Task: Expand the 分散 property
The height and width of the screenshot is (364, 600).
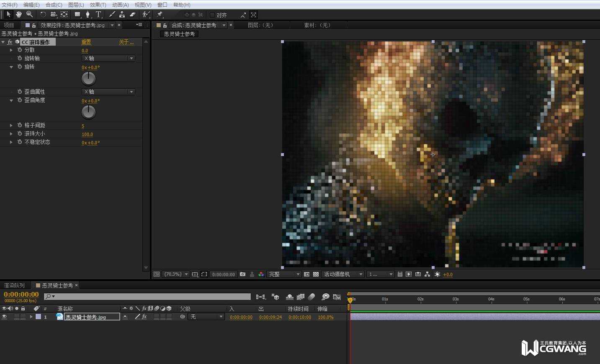Action: coord(11,50)
